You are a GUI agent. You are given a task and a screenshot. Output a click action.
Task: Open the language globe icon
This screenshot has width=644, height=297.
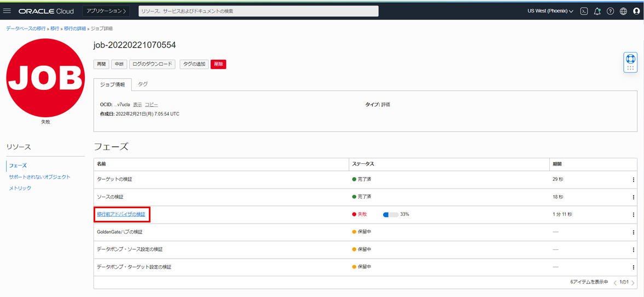(623, 11)
